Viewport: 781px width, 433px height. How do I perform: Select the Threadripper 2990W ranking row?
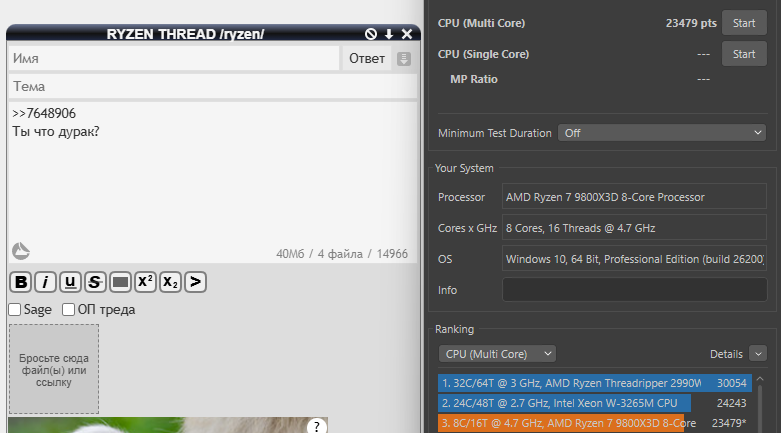pyautogui.click(x=595, y=383)
